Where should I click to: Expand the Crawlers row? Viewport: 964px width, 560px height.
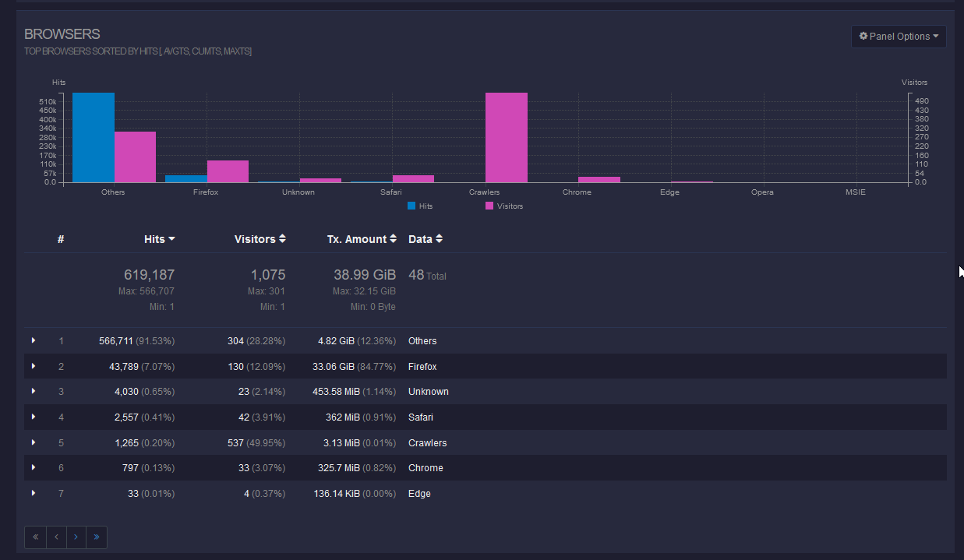point(34,442)
